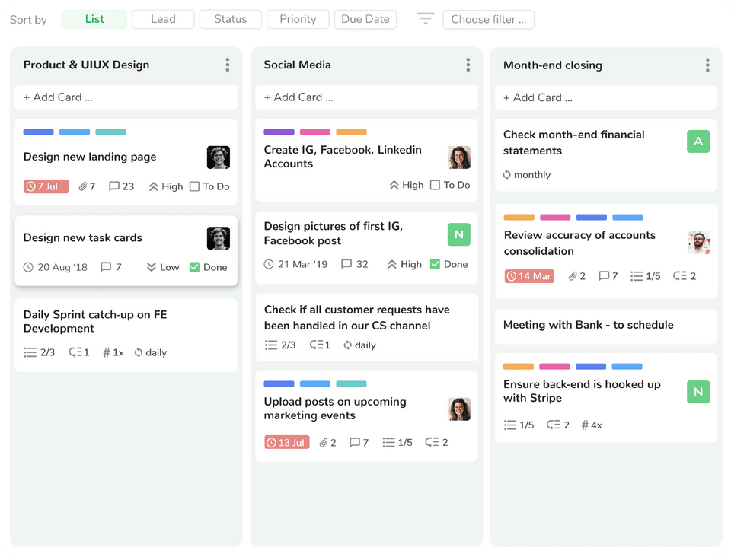Click the hashtag 1x icon on Daily Sprint card
This screenshot has height=560, width=731.
107,353
